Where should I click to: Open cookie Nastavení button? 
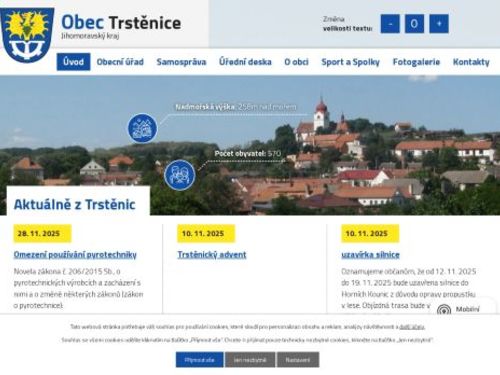coord(298,360)
